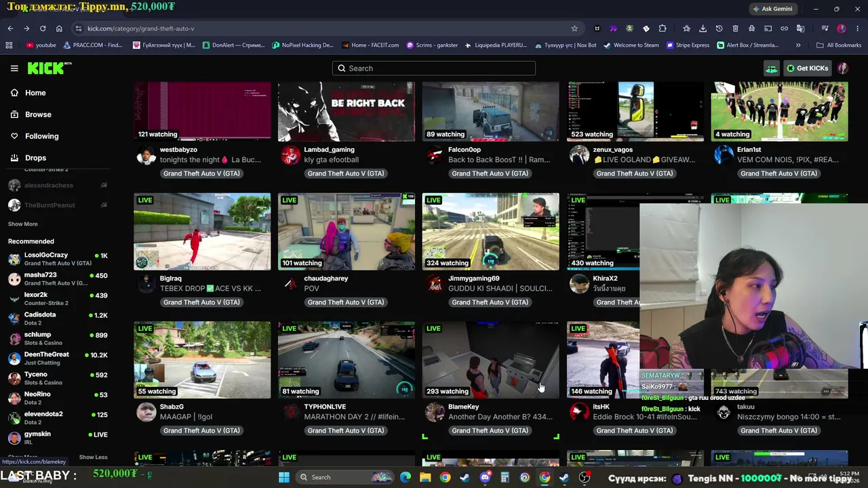
Task: Select GTA category tag under FalconOop
Action: (490, 174)
